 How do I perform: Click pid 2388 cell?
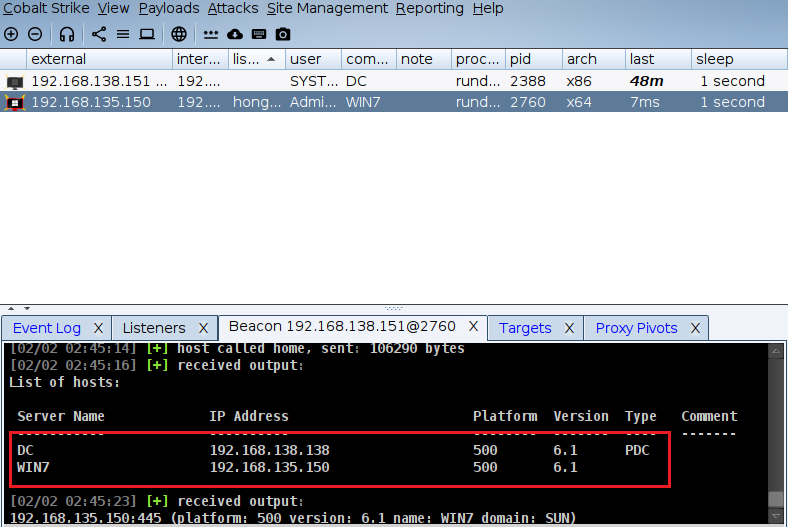coord(528,81)
